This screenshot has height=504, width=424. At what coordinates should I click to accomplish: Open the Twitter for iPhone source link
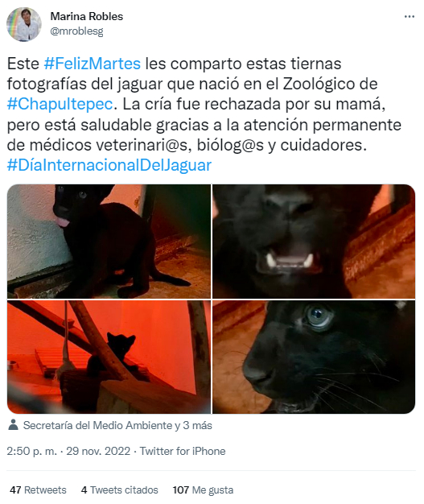183,451
